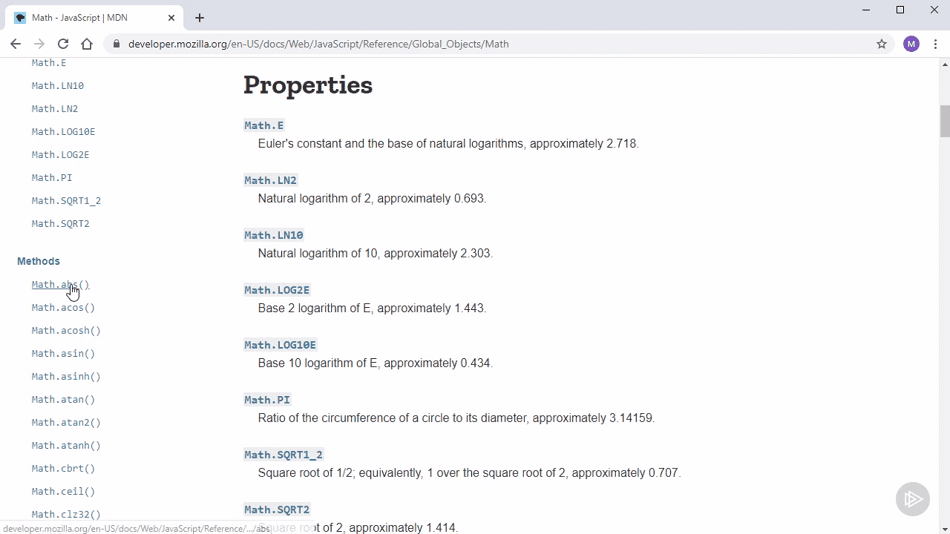Image resolution: width=950 pixels, height=534 pixels.
Task: Open the Math.abs() sidebar link
Action: [x=61, y=284]
